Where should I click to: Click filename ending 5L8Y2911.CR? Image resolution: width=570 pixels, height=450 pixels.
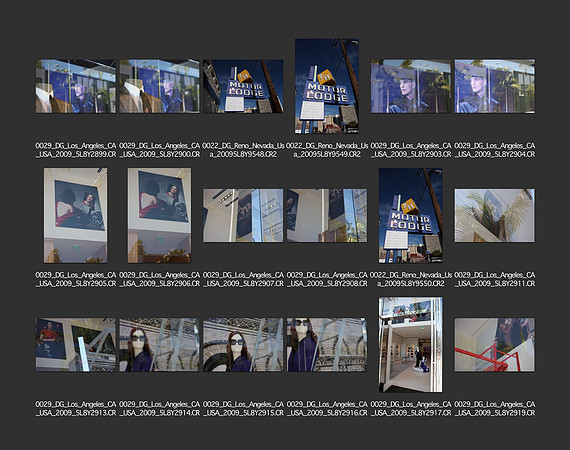point(495,279)
